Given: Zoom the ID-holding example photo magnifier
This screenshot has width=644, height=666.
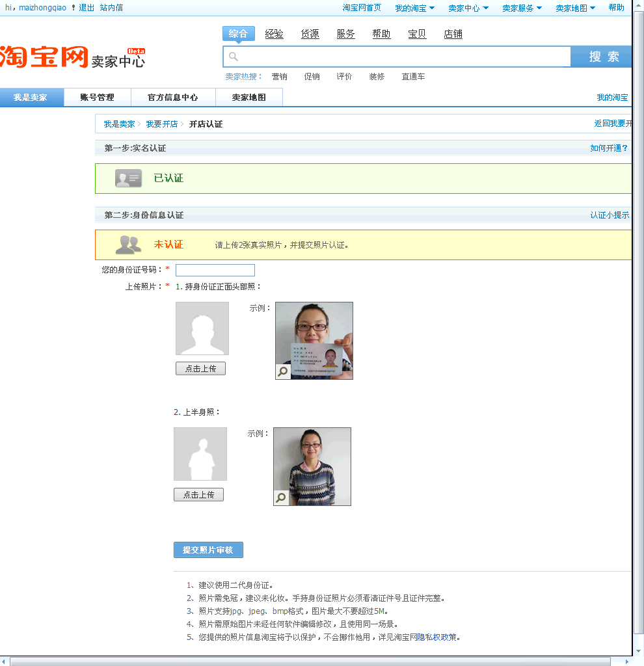Looking at the screenshot, I should point(283,371).
